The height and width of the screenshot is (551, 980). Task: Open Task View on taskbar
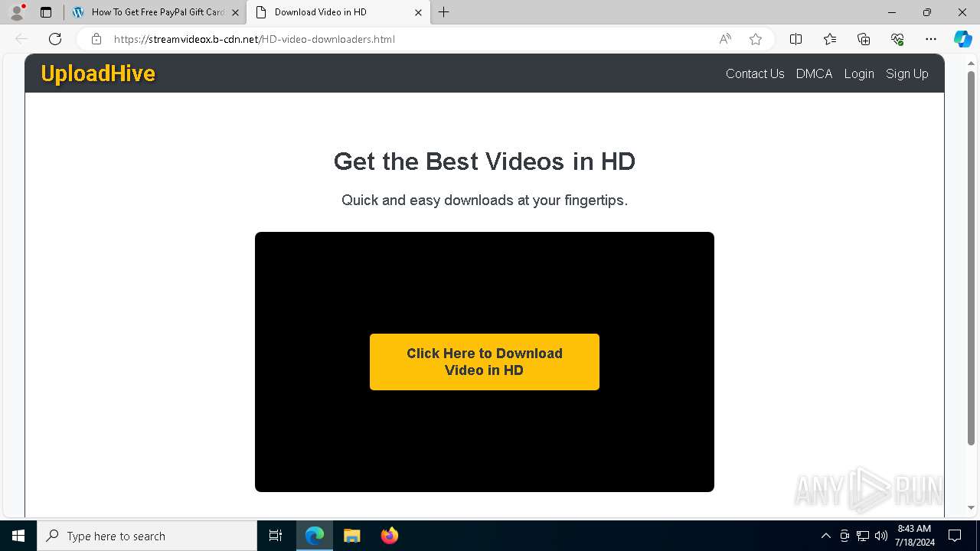[x=276, y=536]
